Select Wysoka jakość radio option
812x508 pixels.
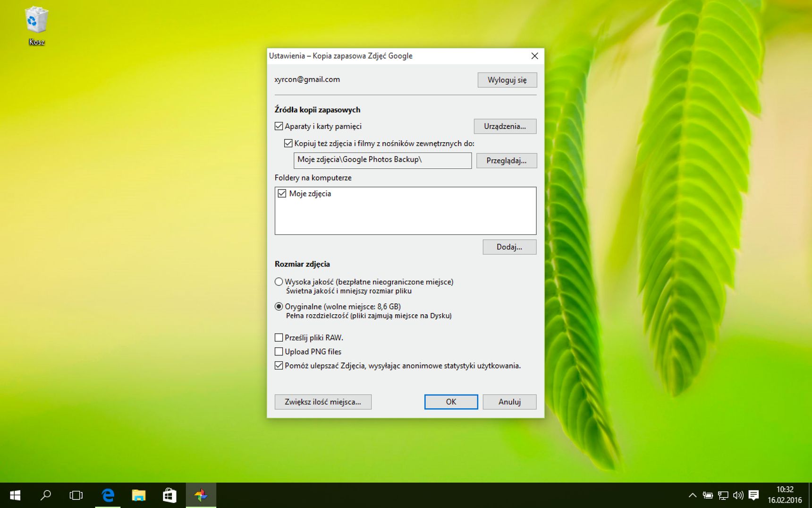pos(279,282)
